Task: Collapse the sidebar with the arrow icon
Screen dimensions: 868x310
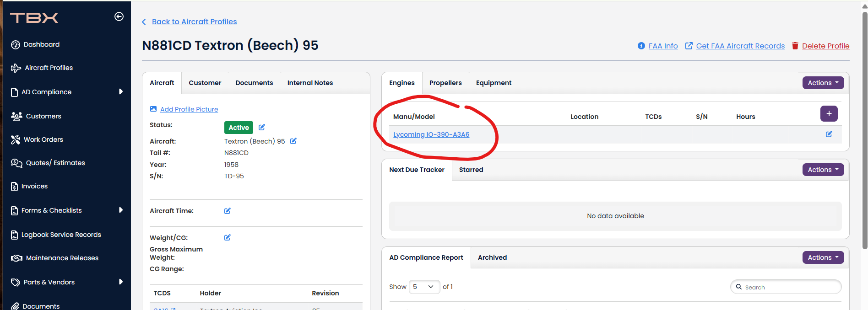Action: click(x=119, y=16)
